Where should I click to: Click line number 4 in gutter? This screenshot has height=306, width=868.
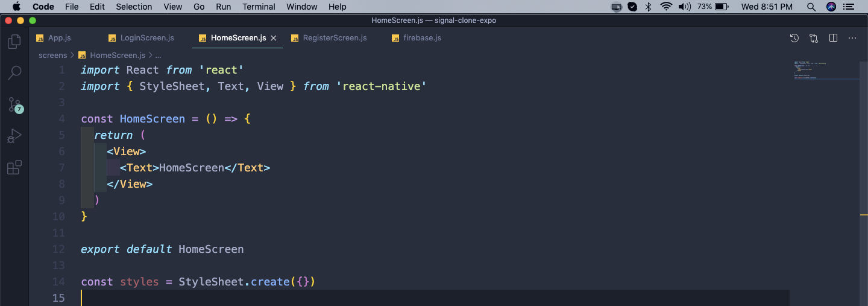coord(61,119)
